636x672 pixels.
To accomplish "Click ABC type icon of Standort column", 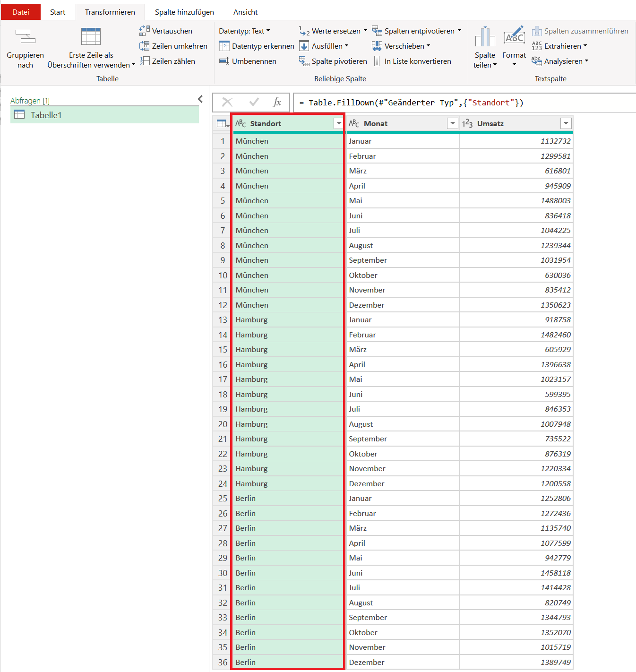I will [241, 123].
